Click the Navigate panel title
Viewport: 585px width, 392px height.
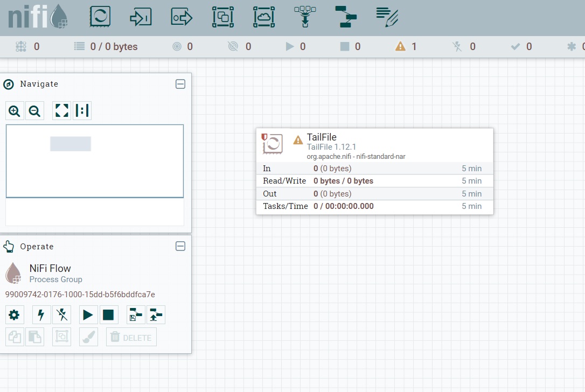pos(39,84)
